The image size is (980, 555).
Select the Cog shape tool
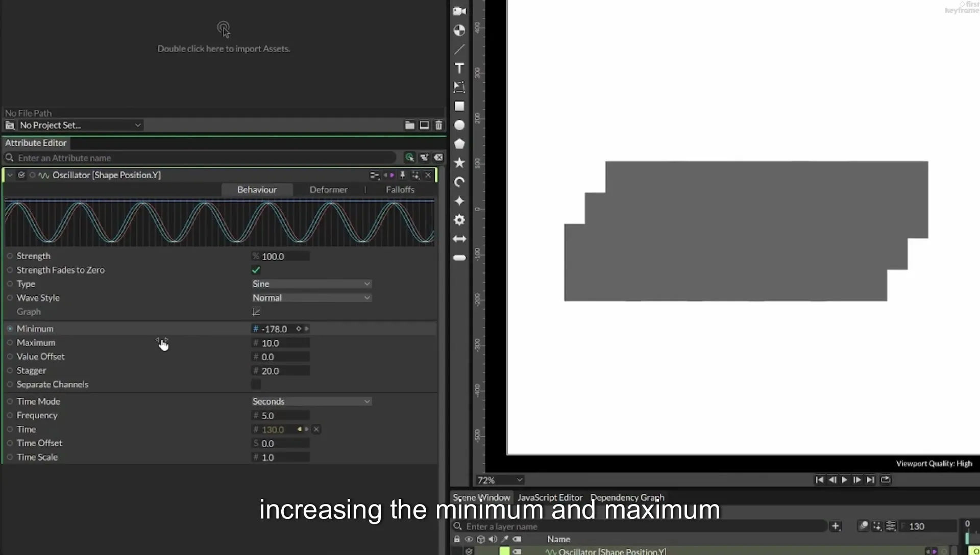pyautogui.click(x=459, y=220)
